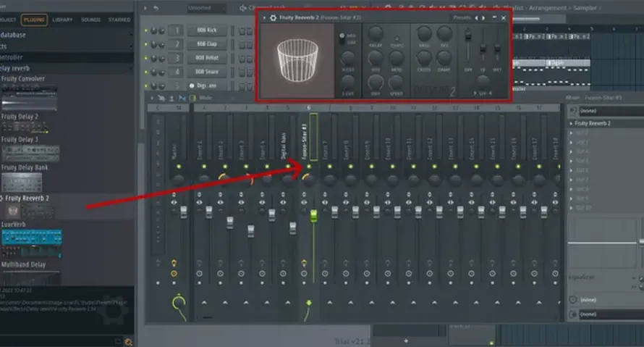Enable the TEMPO sync button in Reeverb
This screenshot has height=347, width=644.
[397, 38]
